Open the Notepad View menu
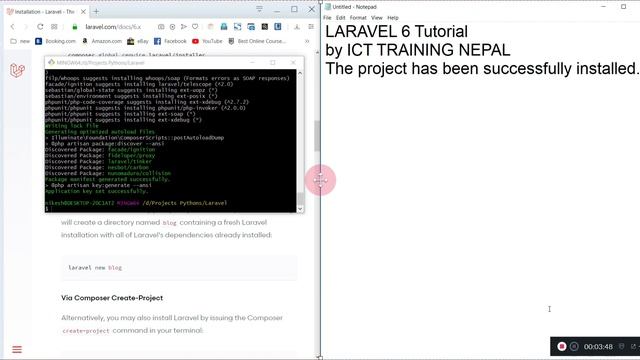This screenshot has width=640, height=360. [x=376, y=18]
